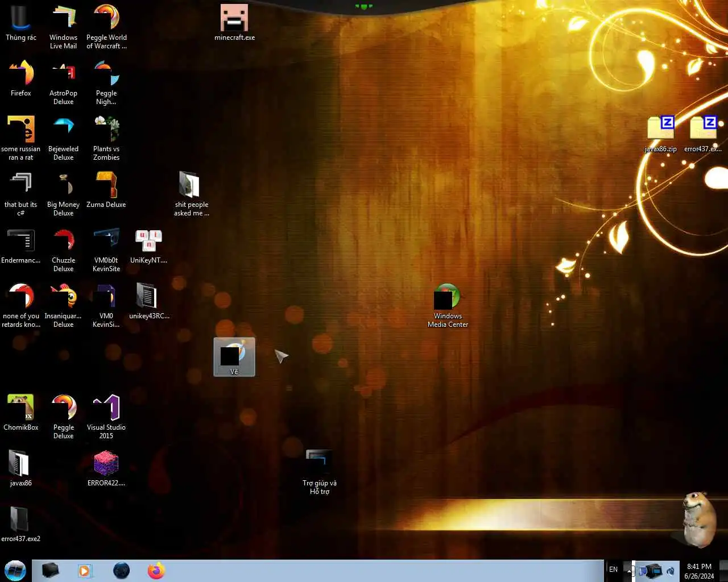Image resolution: width=728 pixels, height=582 pixels.
Task: Select the error437.ex... zip archive
Action: (703, 134)
